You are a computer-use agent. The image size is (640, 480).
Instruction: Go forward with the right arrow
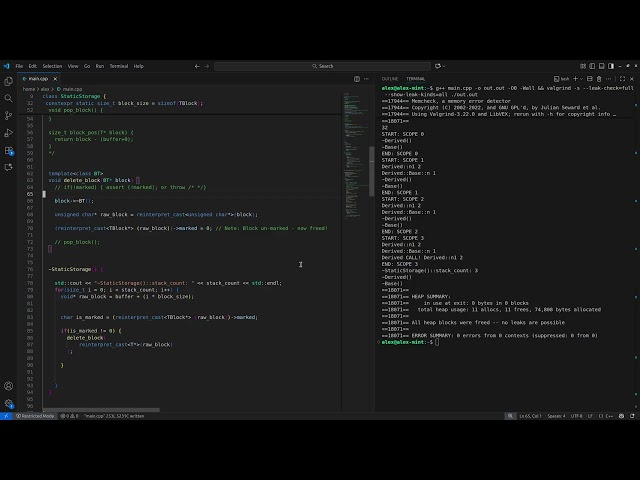point(207,66)
